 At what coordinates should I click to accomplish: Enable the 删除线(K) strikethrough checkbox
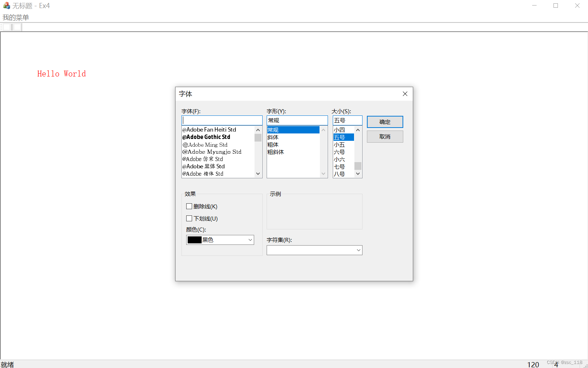coord(189,206)
